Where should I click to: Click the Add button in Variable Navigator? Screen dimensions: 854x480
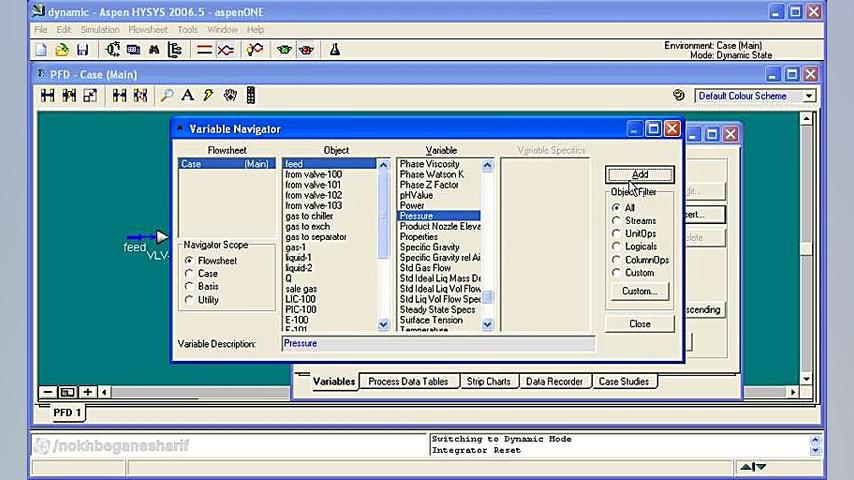point(640,174)
